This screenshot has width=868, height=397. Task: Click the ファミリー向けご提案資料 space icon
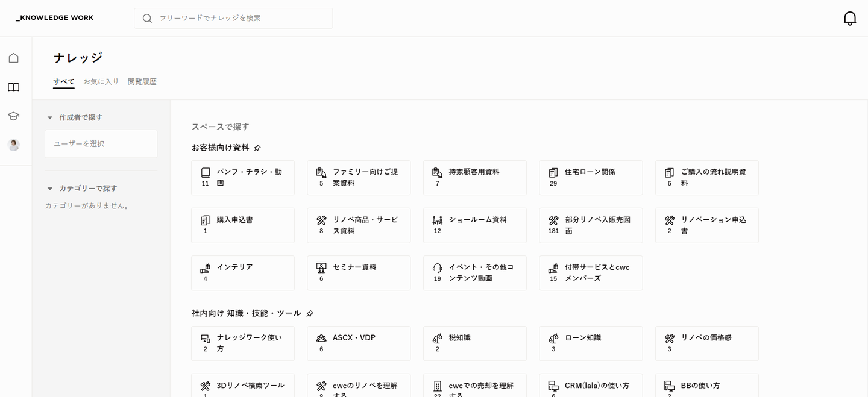pos(321,172)
